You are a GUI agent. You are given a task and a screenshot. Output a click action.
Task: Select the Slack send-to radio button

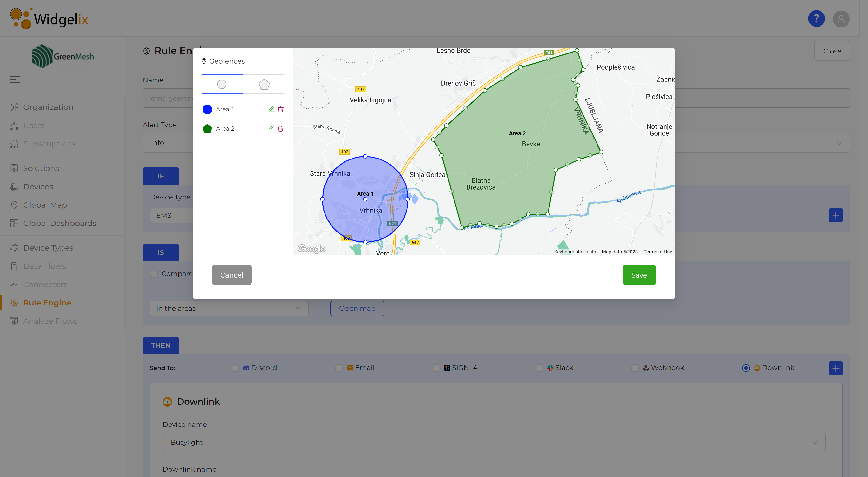tap(539, 368)
